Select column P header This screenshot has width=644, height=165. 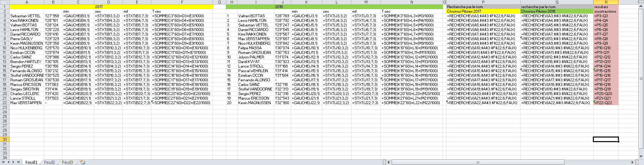click(483, 2)
